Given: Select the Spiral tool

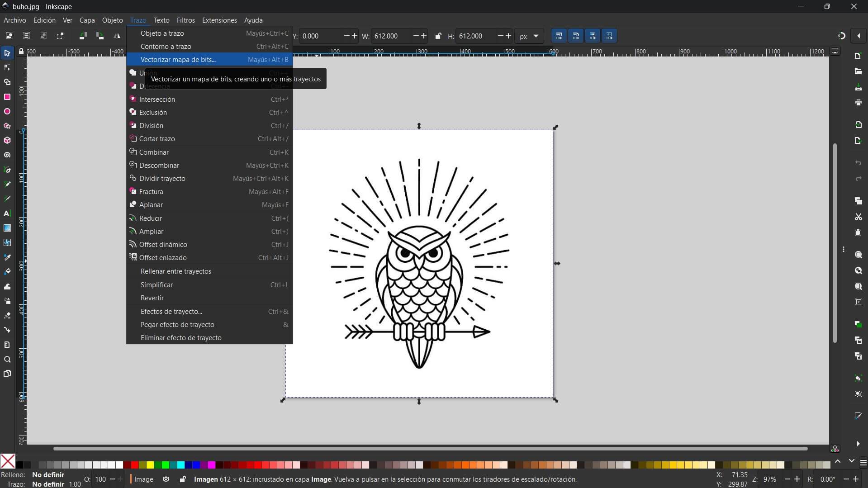Looking at the screenshot, I should click(x=7, y=155).
